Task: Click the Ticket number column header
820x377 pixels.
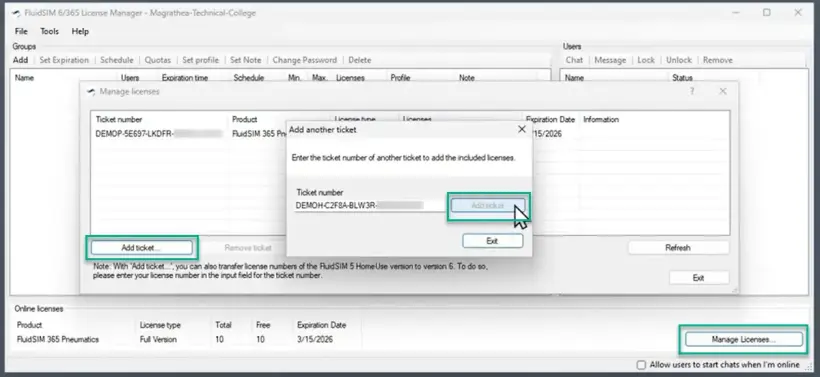Action: point(119,120)
